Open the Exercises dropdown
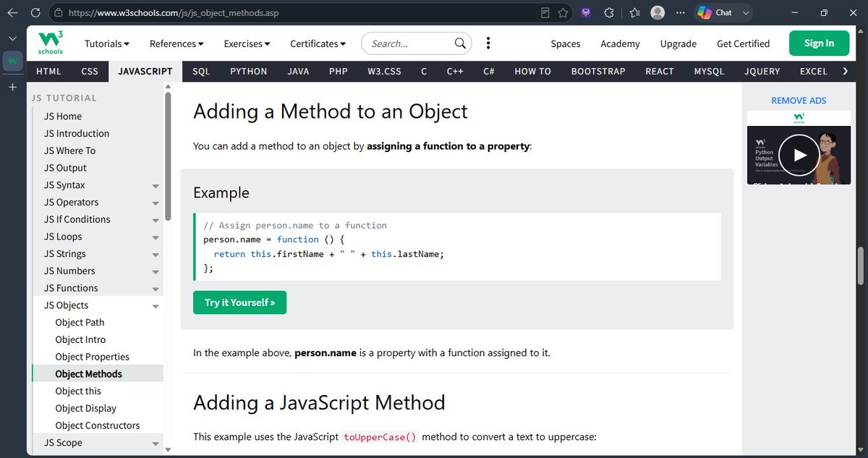The height and width of the screenshot is (458, 868). [247, 43]
